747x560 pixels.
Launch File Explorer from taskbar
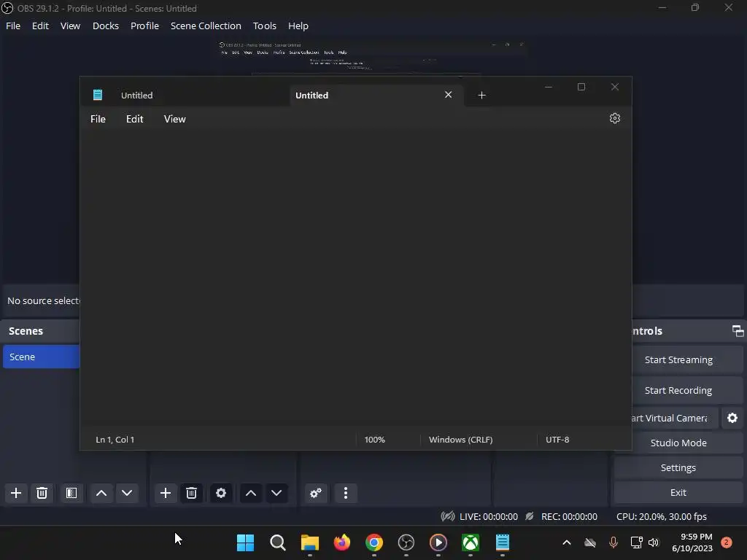tap(309, 542)
